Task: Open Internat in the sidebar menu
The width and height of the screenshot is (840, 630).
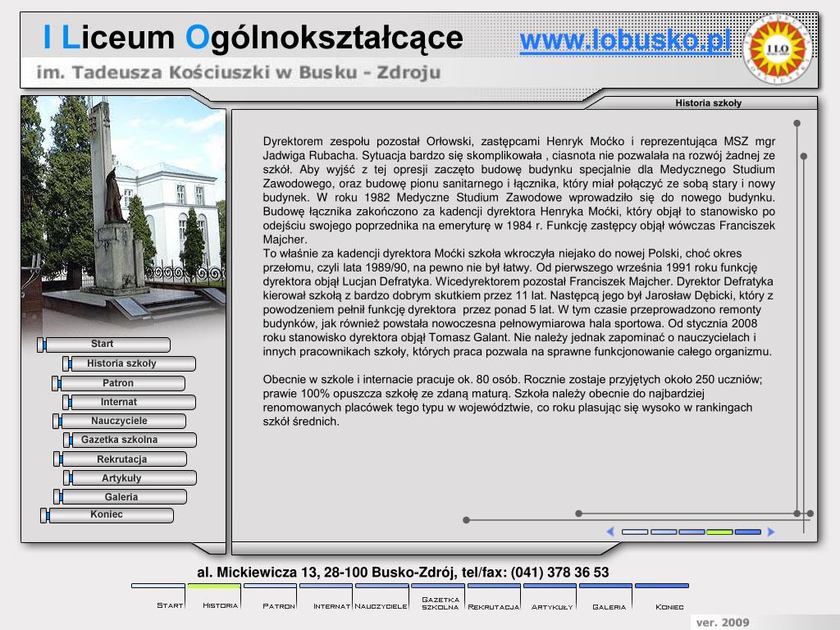Action: [129, 402]
